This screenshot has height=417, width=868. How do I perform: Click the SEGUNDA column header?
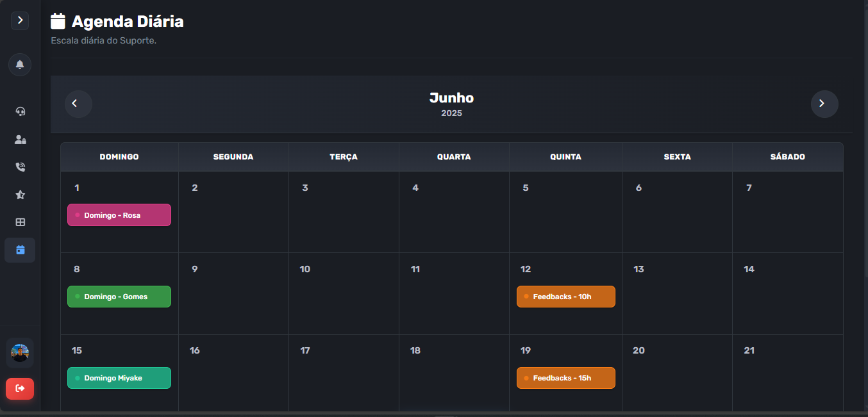click(x=233, y=157)
